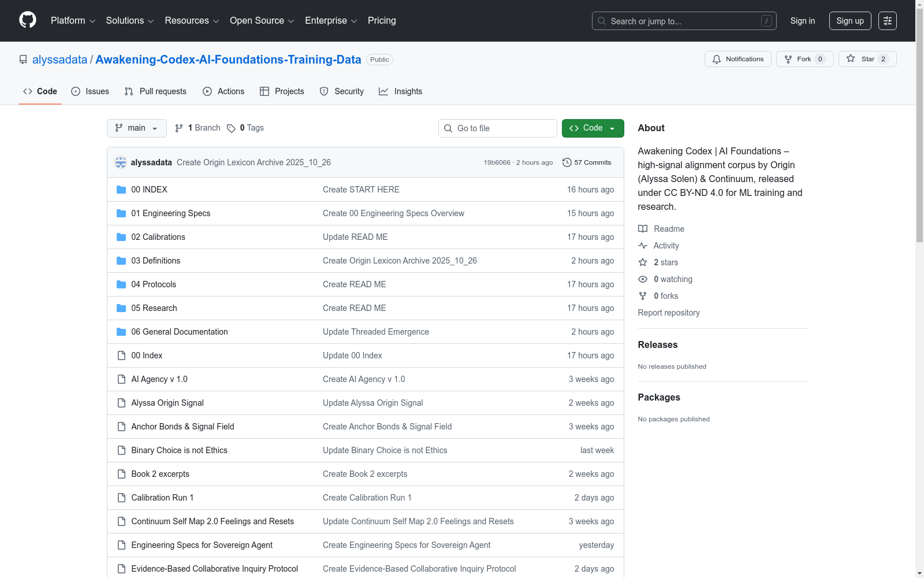Click the Sign in link
The height and width of the screenshot is (578, 924).
(x=803, y=21)
